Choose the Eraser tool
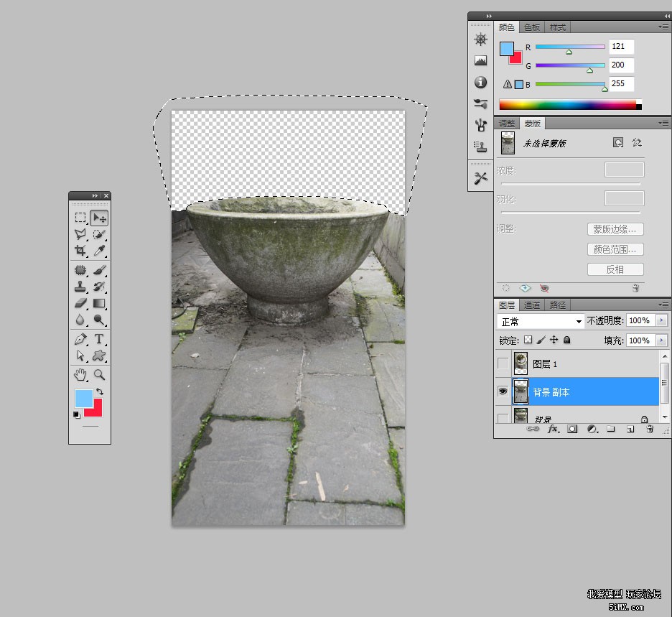Viewport: 672px width, 617px height. pos(80,303)
